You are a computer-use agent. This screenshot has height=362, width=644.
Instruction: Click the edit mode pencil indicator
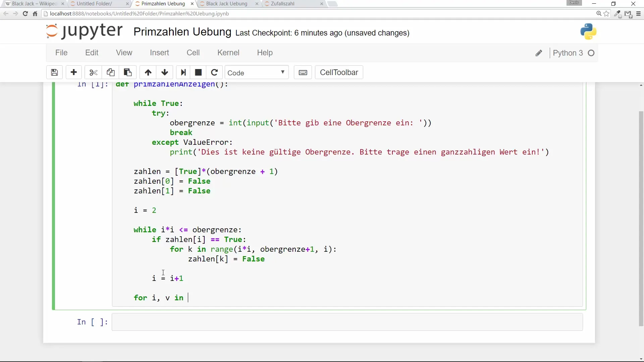(539, 53)
